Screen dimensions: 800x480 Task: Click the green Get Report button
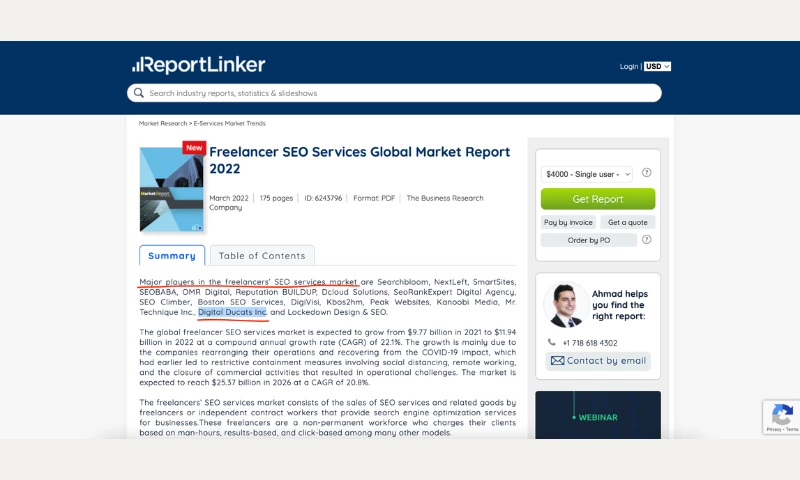598,199
